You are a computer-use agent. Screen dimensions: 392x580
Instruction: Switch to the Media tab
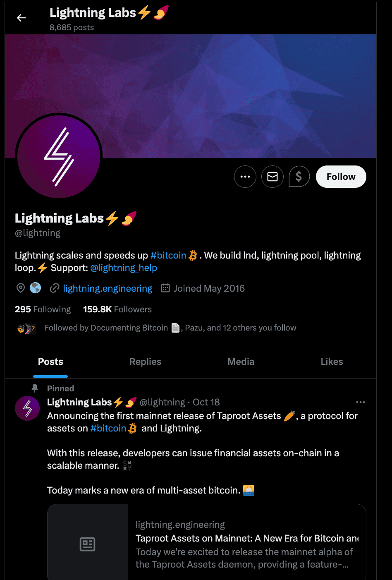point(241,362)
